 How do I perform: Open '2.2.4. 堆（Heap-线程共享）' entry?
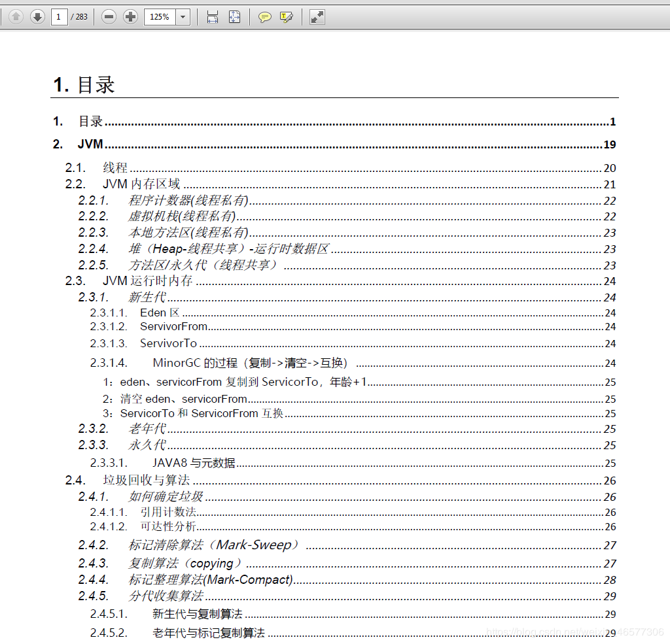click(x=347, y=248)
